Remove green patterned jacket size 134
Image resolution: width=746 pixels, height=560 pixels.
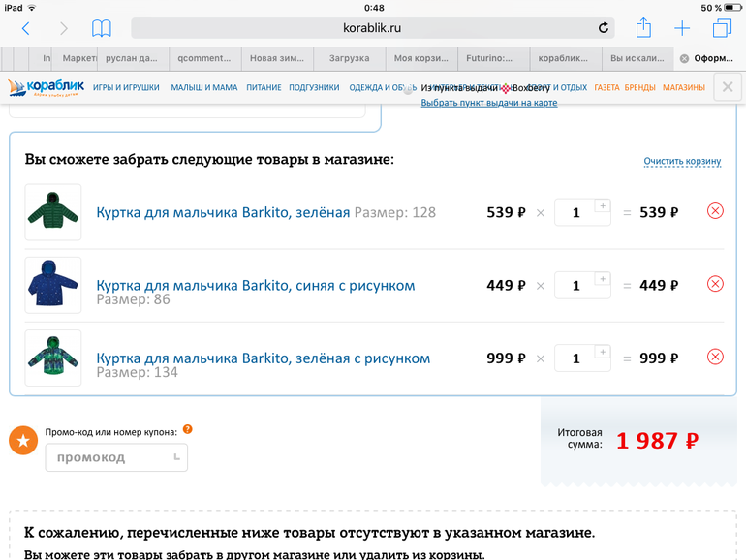715,357
